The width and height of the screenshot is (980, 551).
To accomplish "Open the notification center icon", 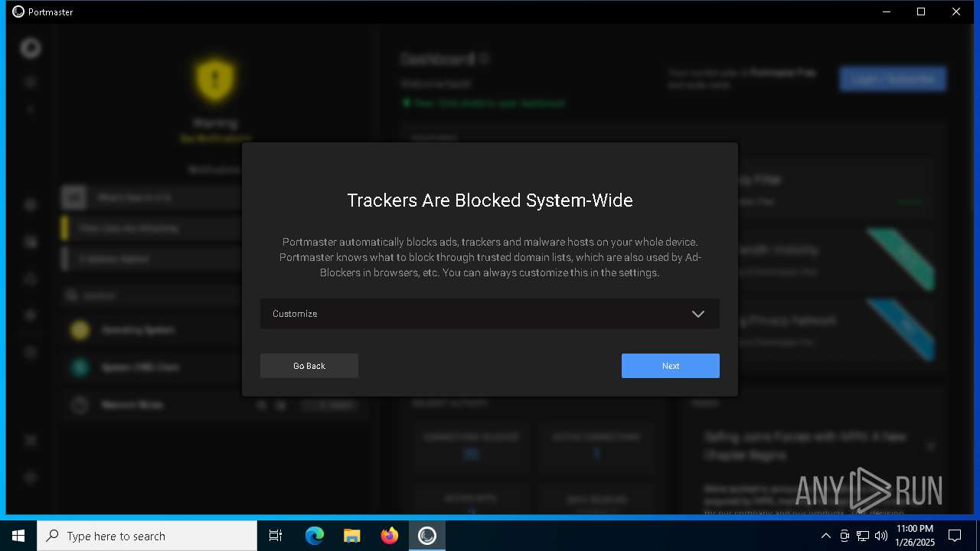I will tap(955, 536).
